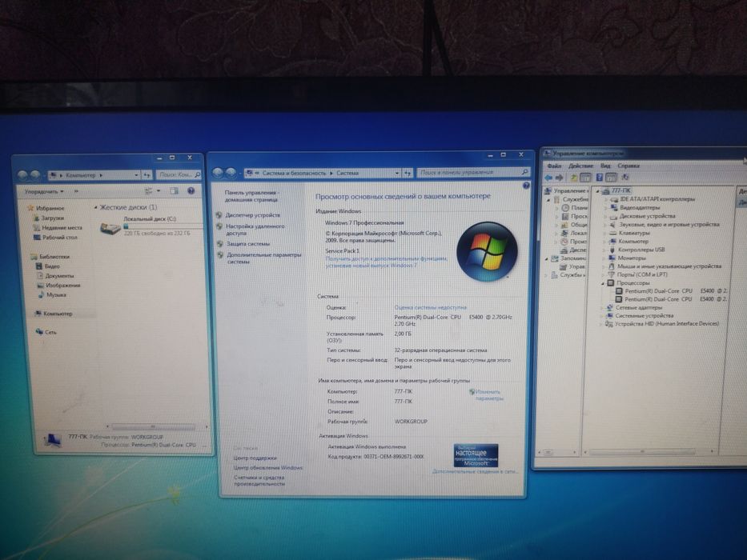Open the Упорядочить dropdown in Explorer
Viewport: 747px width, 560px height.
click(44, 191)
